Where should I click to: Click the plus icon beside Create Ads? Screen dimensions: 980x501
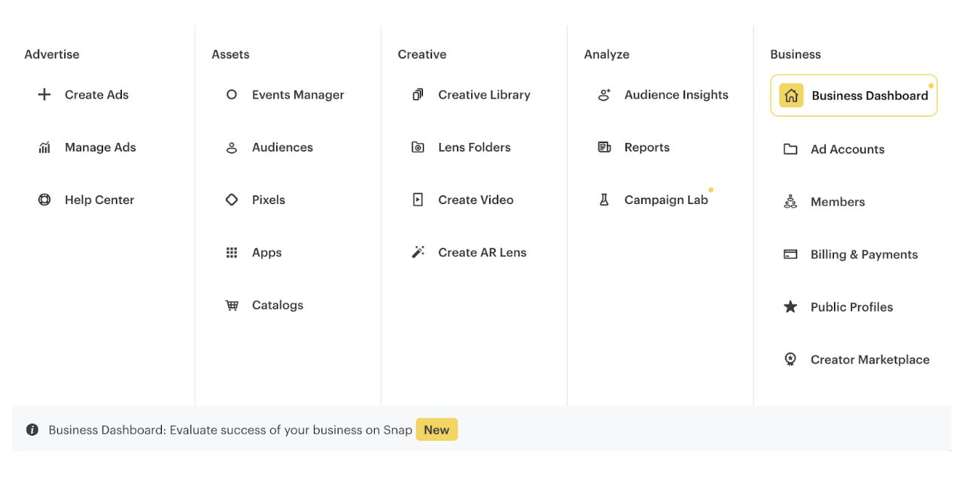(x=44, y=95)
